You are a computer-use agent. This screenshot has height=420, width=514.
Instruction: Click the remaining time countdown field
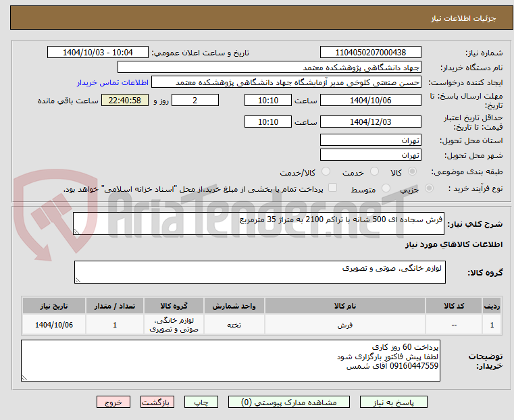click(x=124, y=100)
